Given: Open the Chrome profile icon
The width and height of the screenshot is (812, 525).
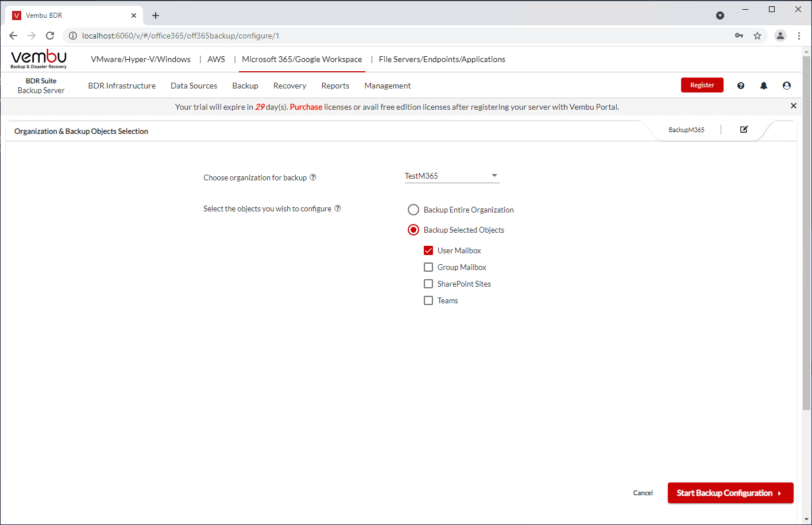Looking at the screenshot, I should pos(780,36).
